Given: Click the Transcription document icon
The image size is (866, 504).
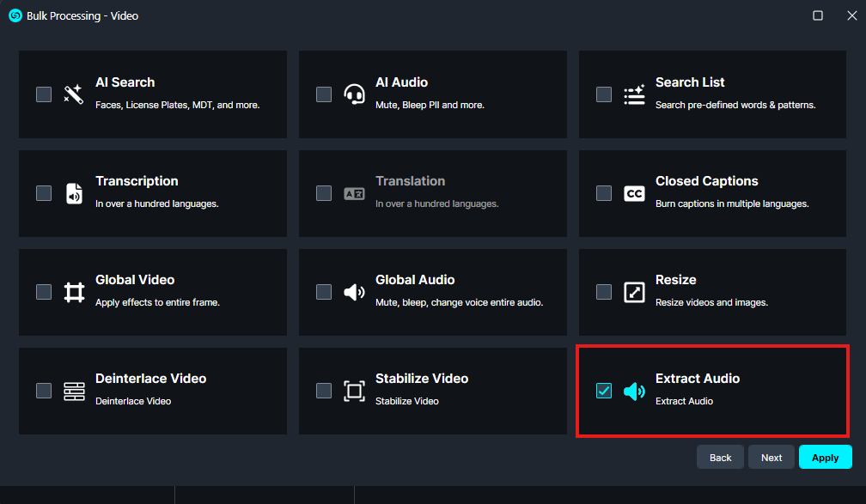Looking at the screenshot, I should pyautogui.click(x=74, y=193).
